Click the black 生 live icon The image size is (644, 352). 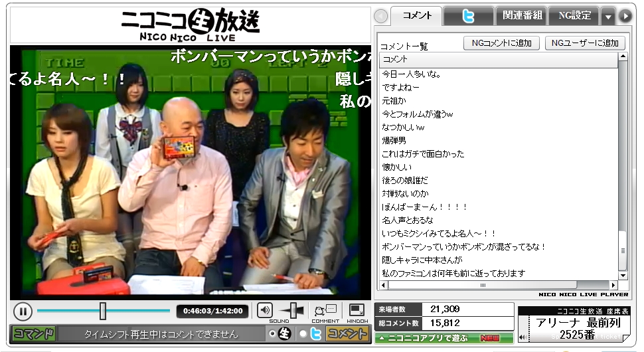tap(284, 333)
